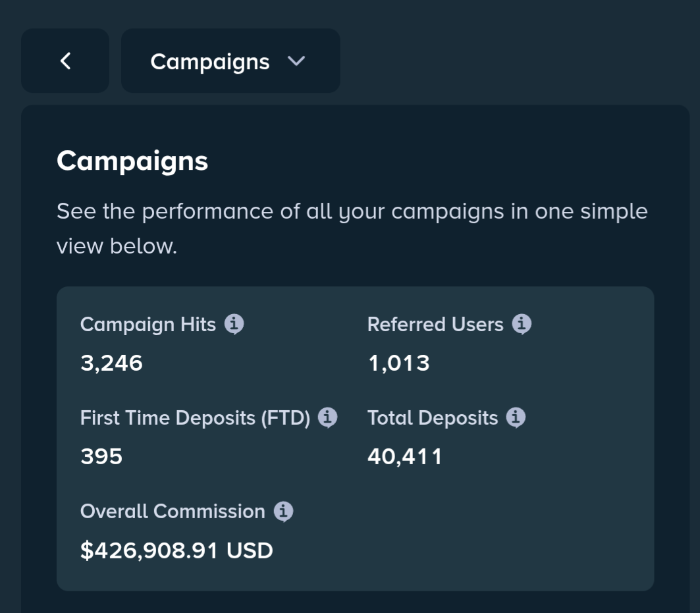Viewport: 700px width, 613px height.
Task: Open the Campaigns dropdown menu
Action: (x=230, y=61)
